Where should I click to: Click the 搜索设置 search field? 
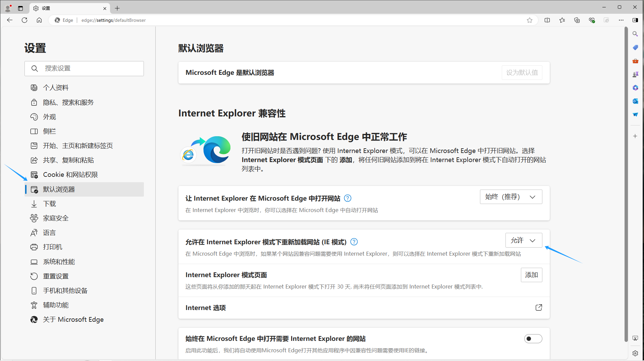pyautogui.click(x=84, y=68)
